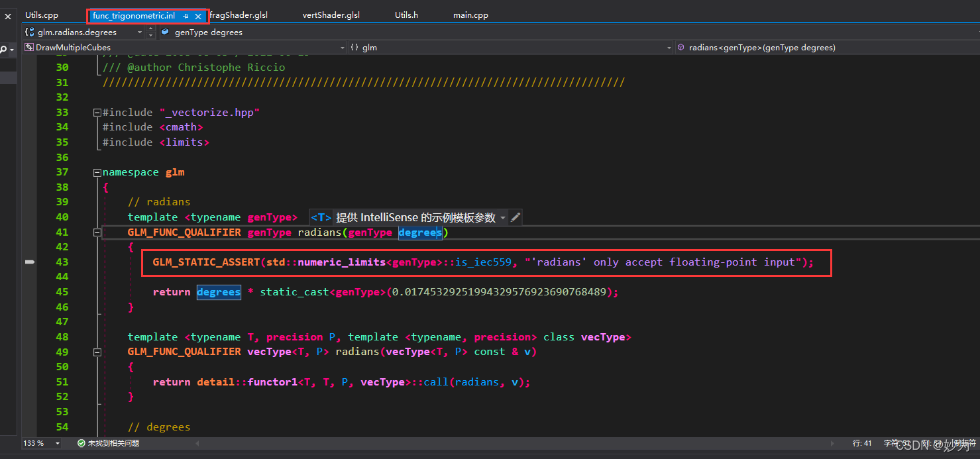Screen dimensions: 980x459
Task: Click the navigation bar down stepper arrow
Action: pos(151,35)
